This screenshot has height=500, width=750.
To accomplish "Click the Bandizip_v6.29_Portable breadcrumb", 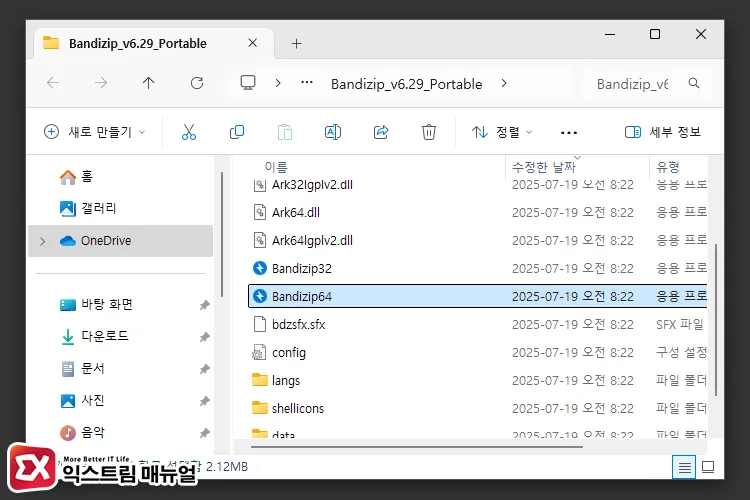I will [407, 84].
